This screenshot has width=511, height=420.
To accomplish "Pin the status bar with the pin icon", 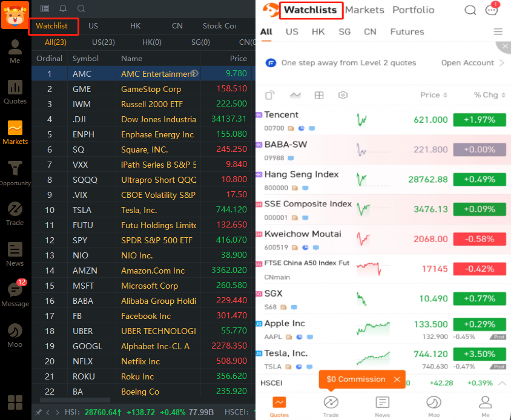I will tap(39, 412).
